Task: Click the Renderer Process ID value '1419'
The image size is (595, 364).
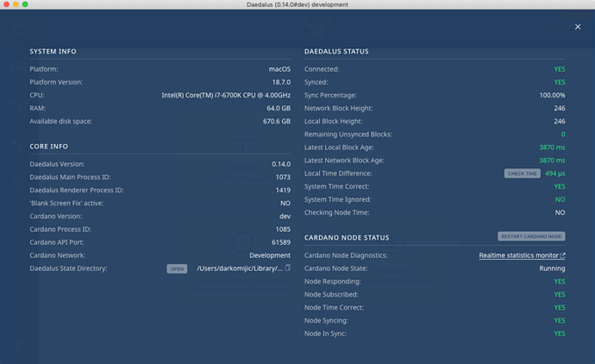Action: [283, 190]
